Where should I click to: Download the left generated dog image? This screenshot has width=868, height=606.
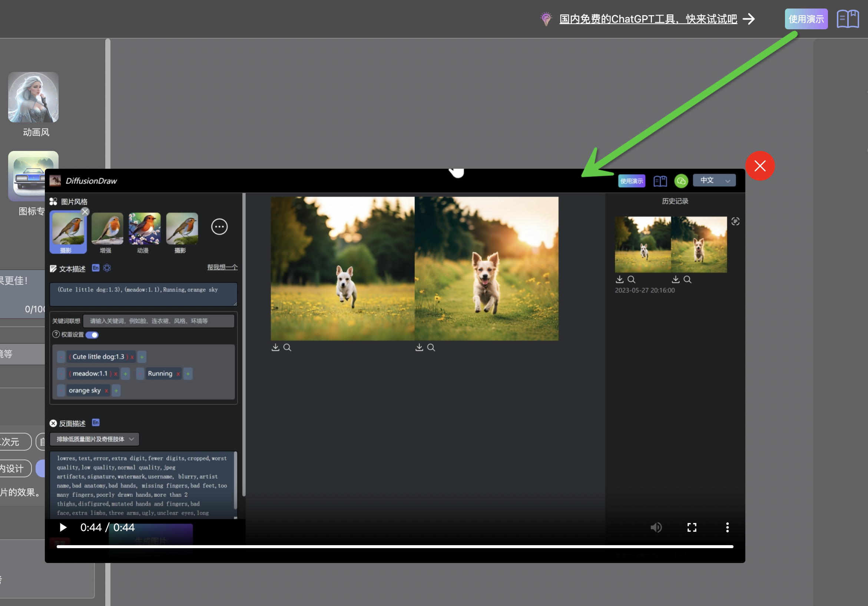[x=276, y=347]
